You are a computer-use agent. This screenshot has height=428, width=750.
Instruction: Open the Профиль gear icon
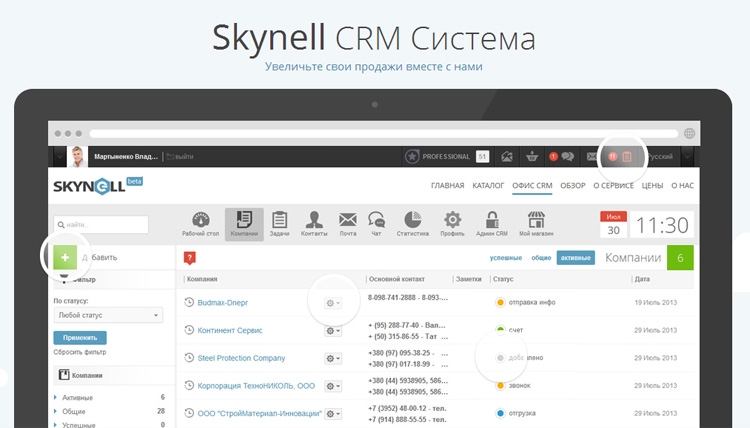452,224
